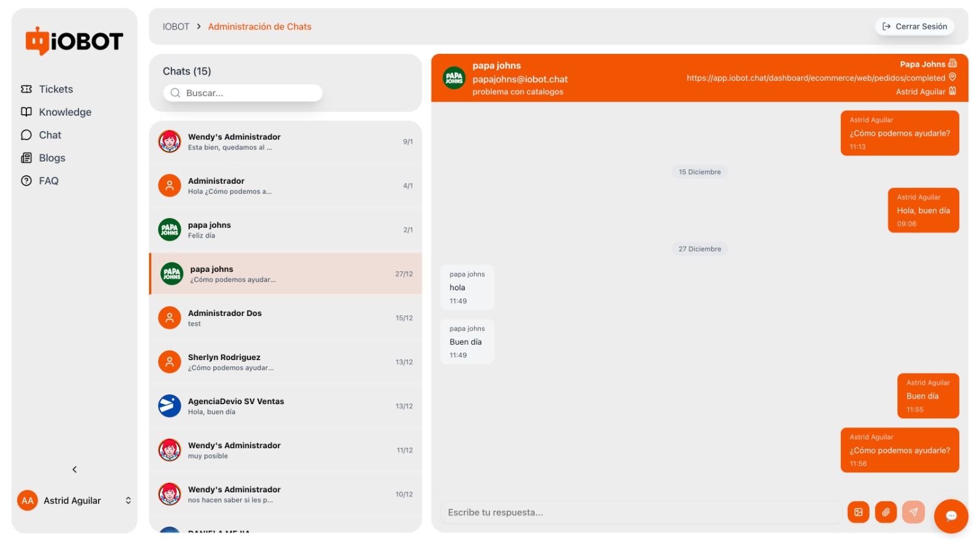The width and height of the screenshot is (980, 545).
Task: Click the iOBOT logo
Action: (74, 41)
